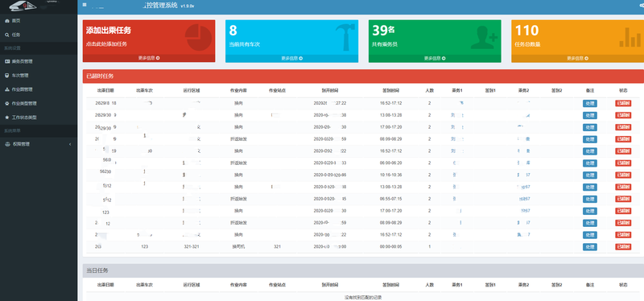Click the magnifier icon beside 任务
The image size is (644, 301).
[7, 35]
